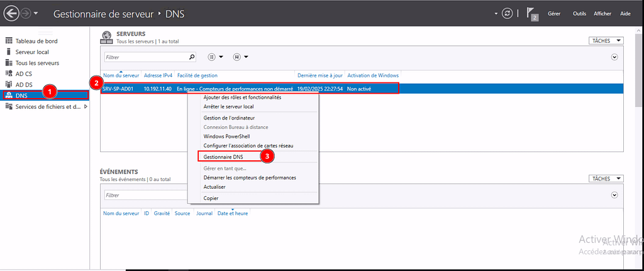The height and width of the screenshot is (271, 644).
Task: Sort by Nom du serveur column header
Action: point(121,75)
